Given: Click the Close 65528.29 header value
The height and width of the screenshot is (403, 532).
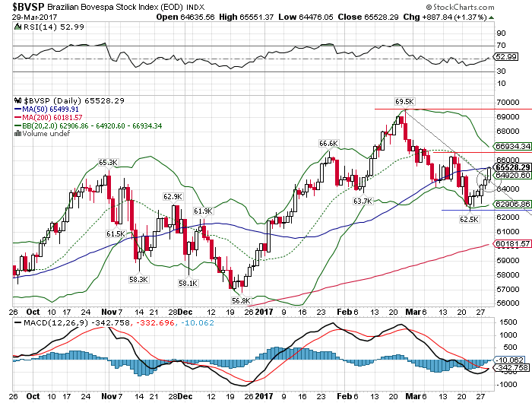Looking at the screenshot, I should (x=368, y=17).
